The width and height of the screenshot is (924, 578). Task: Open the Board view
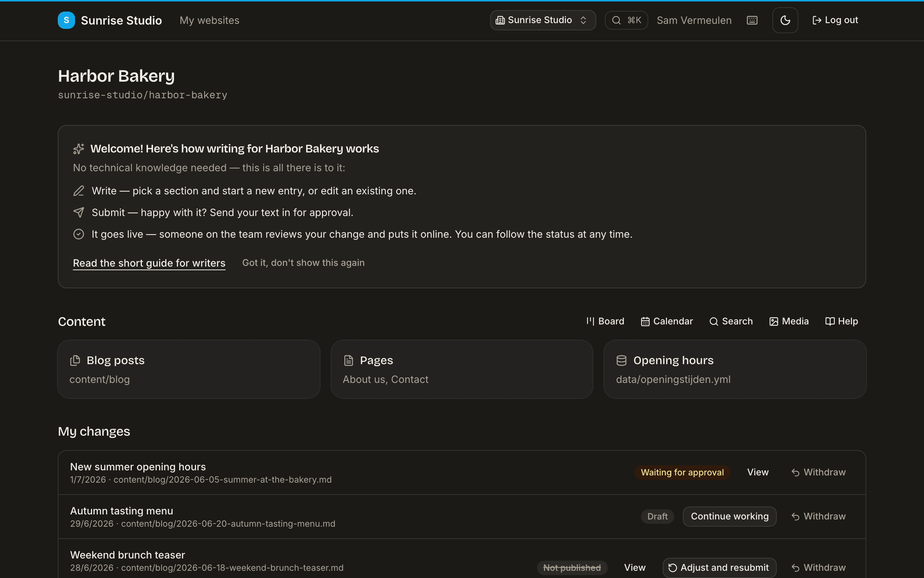tap(605, 321)
